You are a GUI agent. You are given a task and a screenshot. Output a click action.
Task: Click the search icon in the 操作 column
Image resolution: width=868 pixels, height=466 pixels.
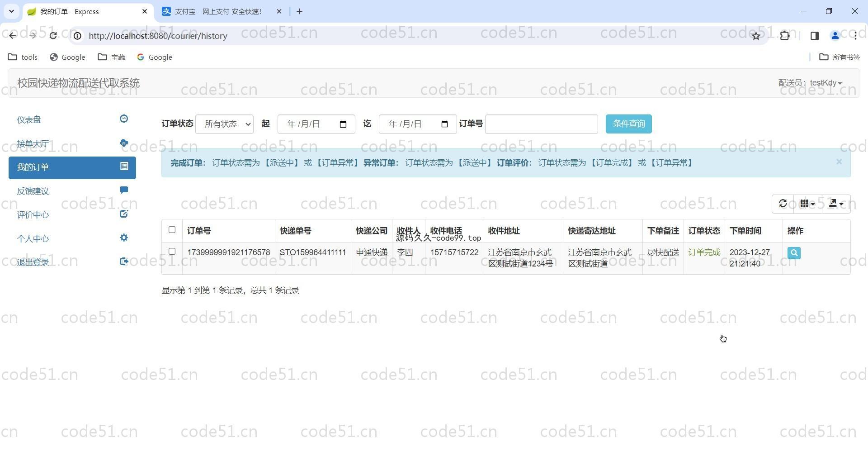[794, 253]
